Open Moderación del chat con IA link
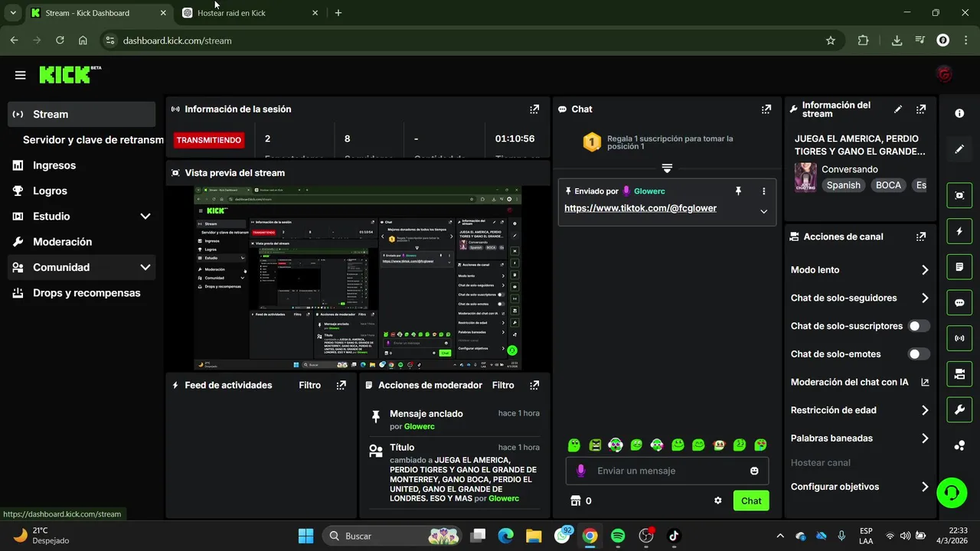 pos(859,382)
